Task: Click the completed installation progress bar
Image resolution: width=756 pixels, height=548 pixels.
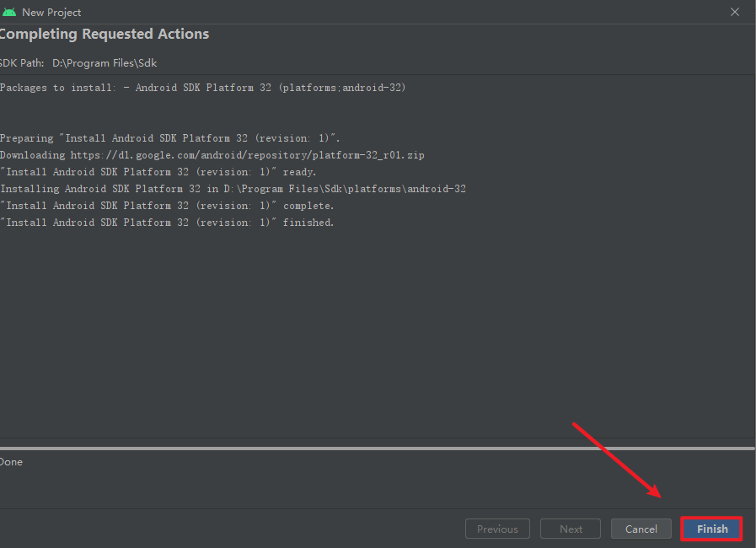Action: (x=378, y=449)
